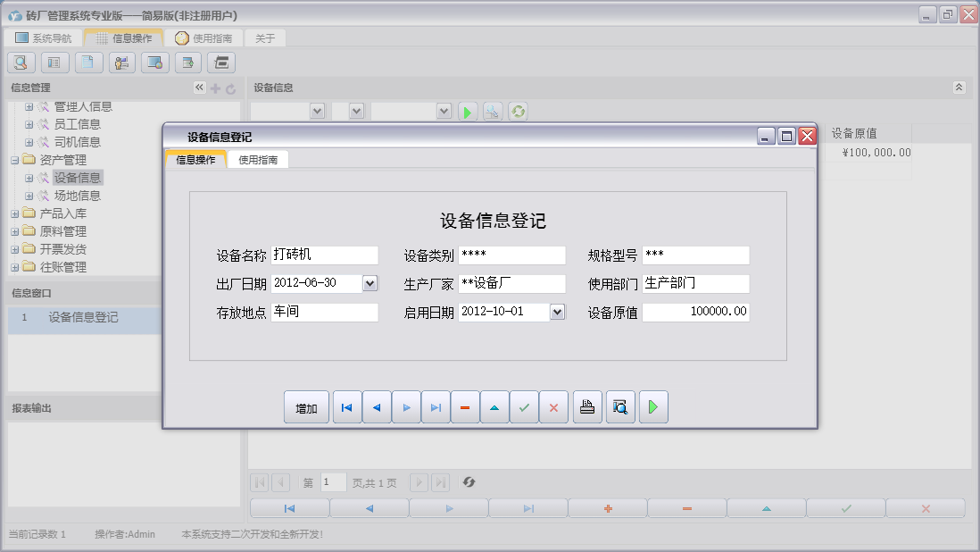Collapse the 设备信息 panel using its chevron
This screenshot has height=552, width=980.
[x=959, y=88]
